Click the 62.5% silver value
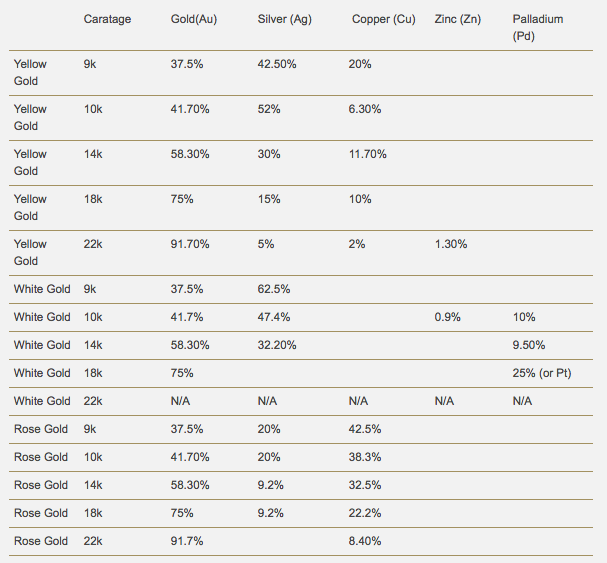 (x=274, y=289)
